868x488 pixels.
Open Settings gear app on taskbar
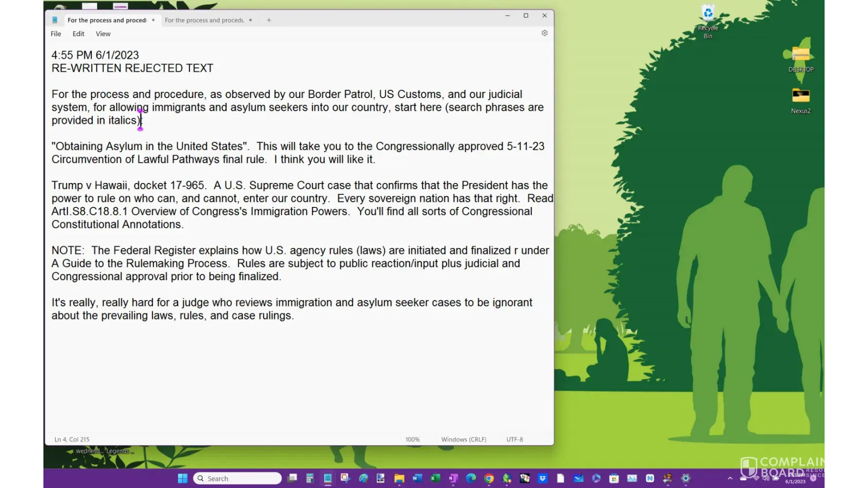point(686,478)
